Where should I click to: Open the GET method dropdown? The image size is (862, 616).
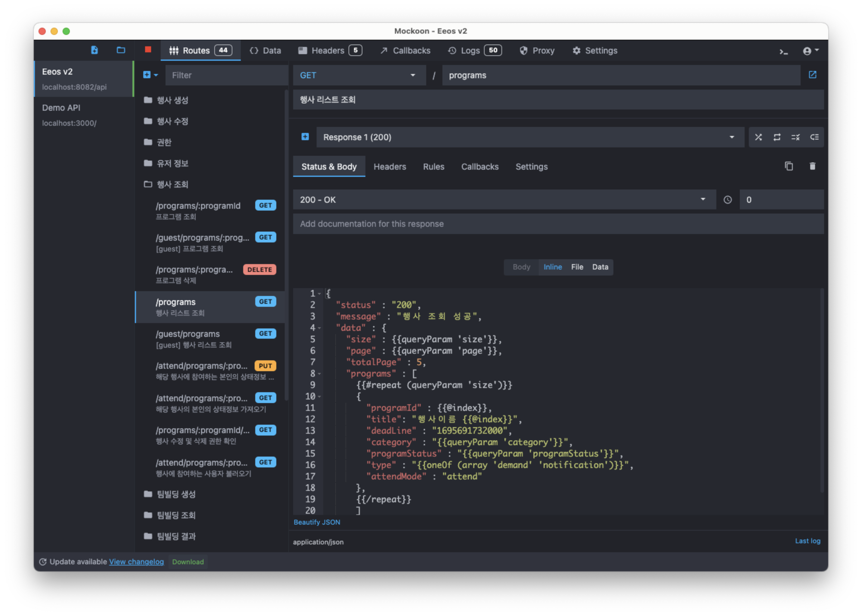(x=359, y=75)
